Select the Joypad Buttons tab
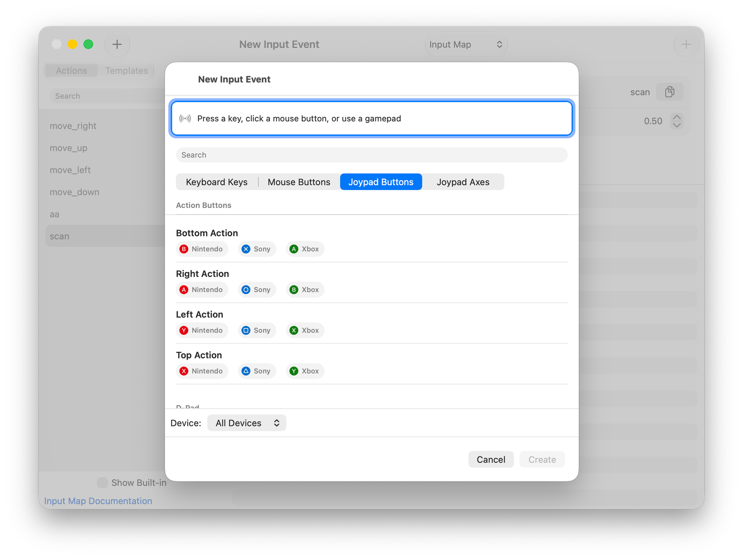This screenshot has height=560, width=743. 381,182
